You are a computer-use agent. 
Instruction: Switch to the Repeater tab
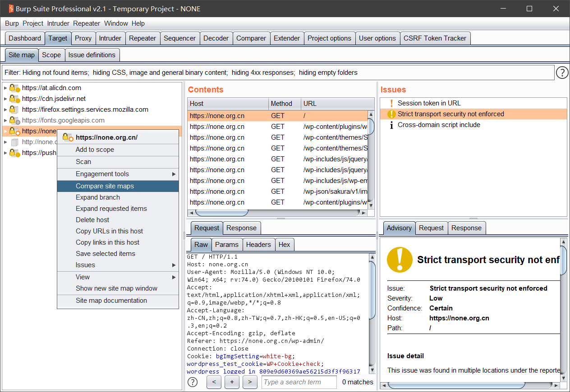[x=142, y=38]
